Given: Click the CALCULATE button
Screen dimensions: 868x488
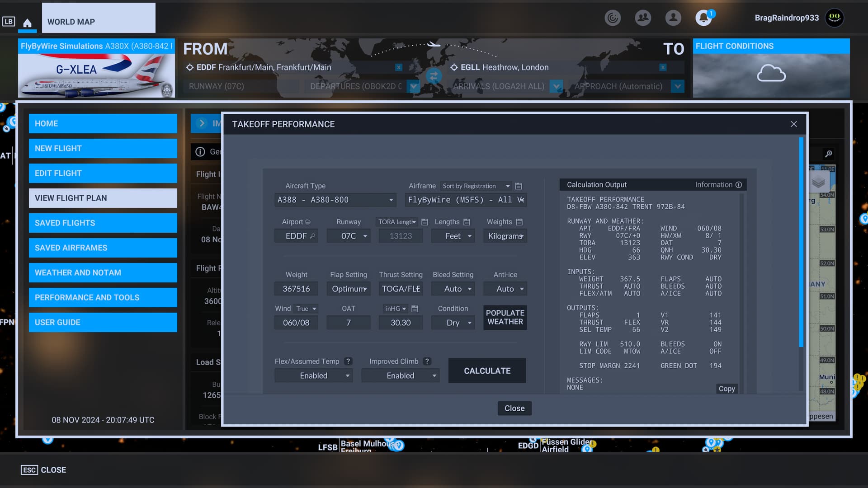Looking at the screenshot, I should click(x=487, y=371).
